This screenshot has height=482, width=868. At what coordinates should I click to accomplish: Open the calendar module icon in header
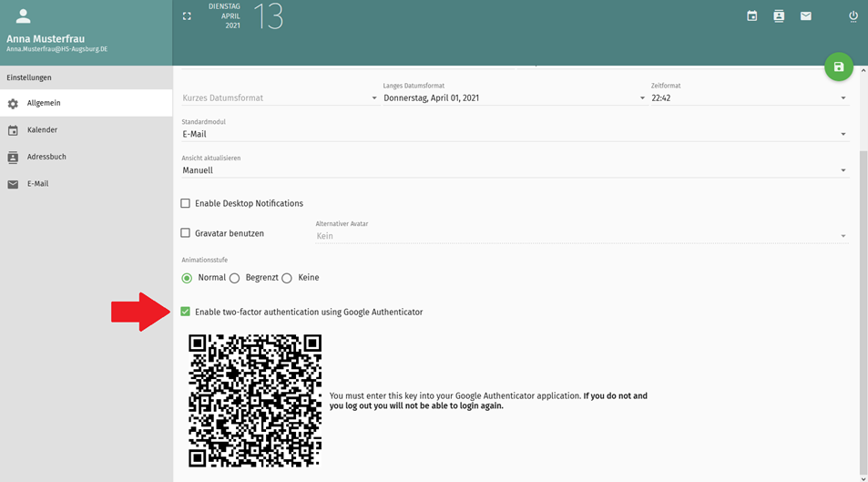tap(752, 16)
